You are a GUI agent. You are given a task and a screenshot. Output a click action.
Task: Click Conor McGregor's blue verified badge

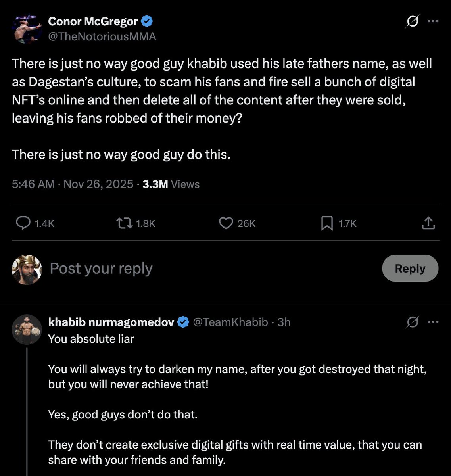(147, 21)
